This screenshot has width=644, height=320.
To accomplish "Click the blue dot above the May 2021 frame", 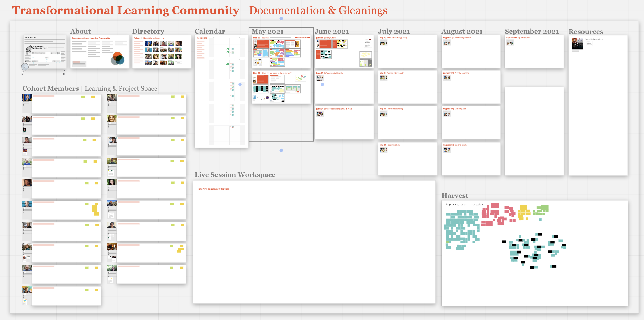I will (x=281, y=19).
